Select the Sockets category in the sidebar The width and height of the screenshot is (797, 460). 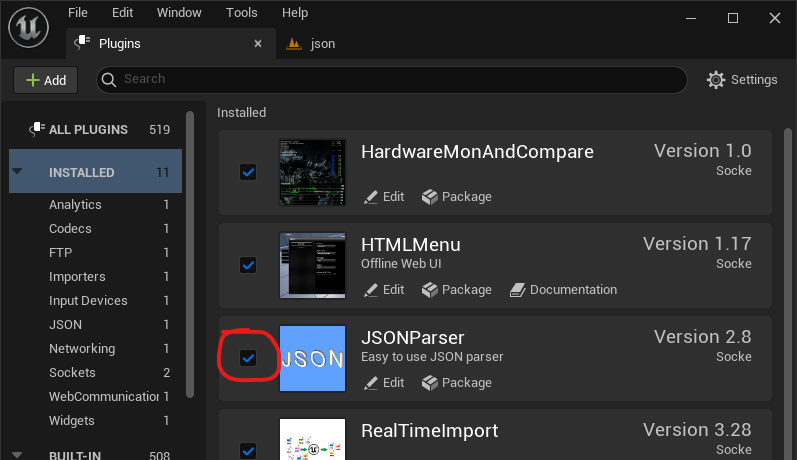pos(72,373)
